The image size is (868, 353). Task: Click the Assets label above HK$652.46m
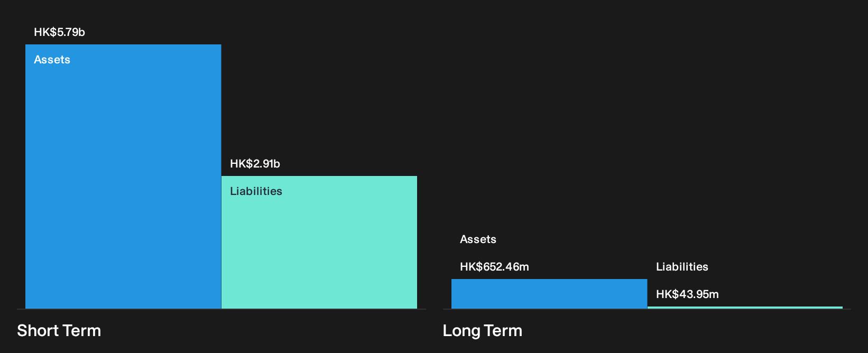click(478, 239)
